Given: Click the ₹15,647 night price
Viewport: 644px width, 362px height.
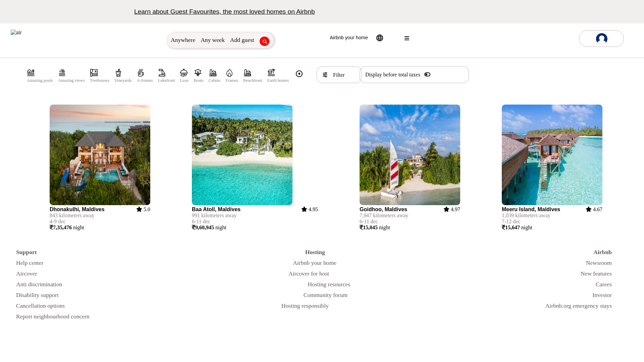Looking at the screenshot, I should [x=517, y=227].
